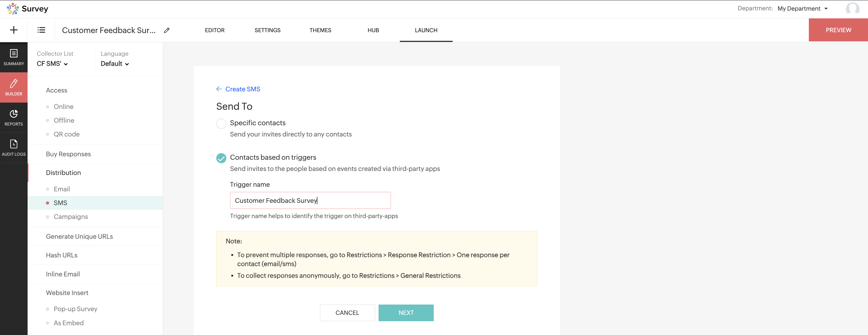
Task: Open the Summary sidebar icon
Action: coord(14,57)
